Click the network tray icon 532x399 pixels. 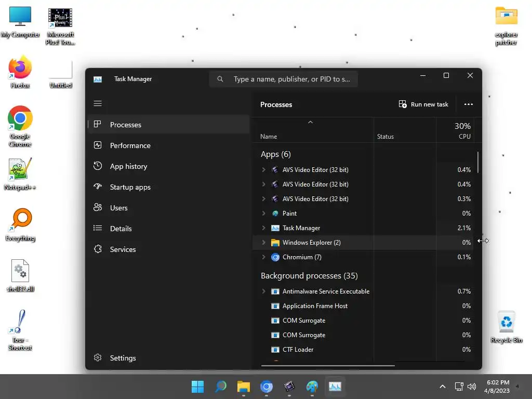point(459,387)
